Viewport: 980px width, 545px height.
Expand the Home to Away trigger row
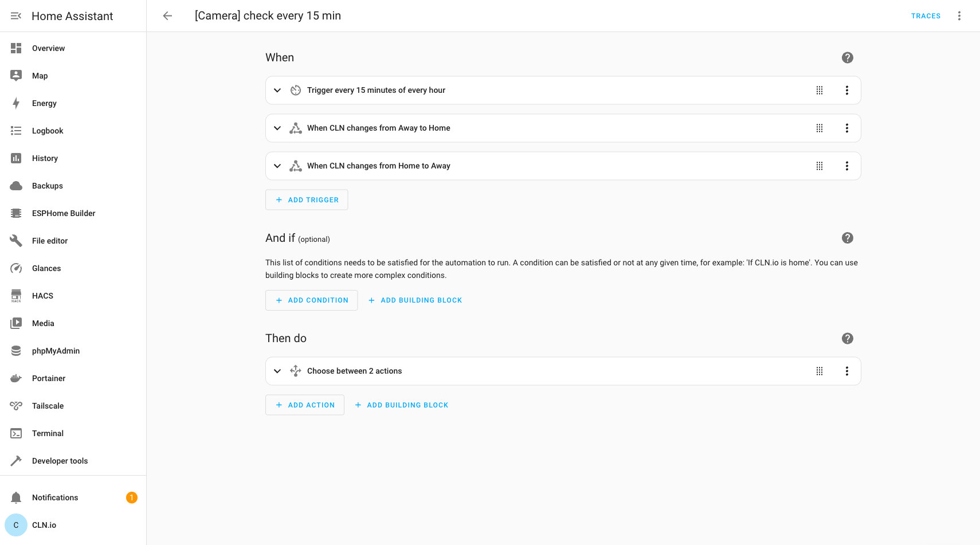pyautogui.click(x=277, y=166)
